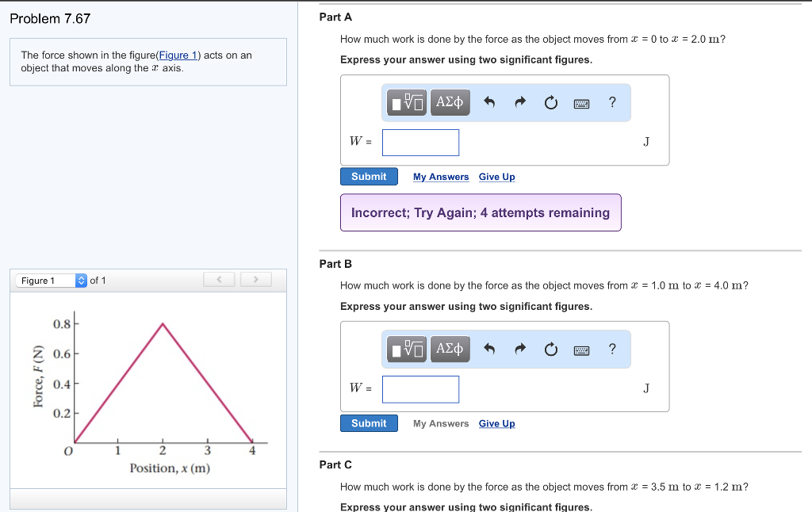
Task: Click the 'Part C' label
Action: (335, 465)
